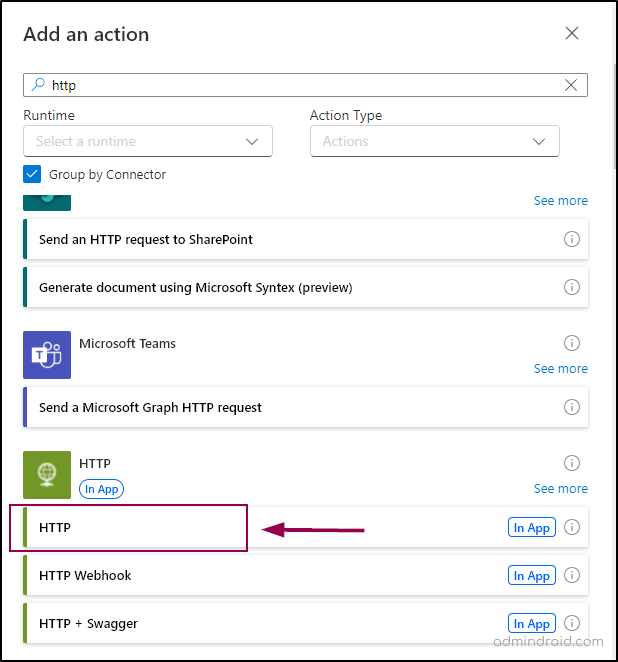Select Generate document using Microsoft Syntex
This screenshot has width=618, height=662.
[x=305, y=287]
